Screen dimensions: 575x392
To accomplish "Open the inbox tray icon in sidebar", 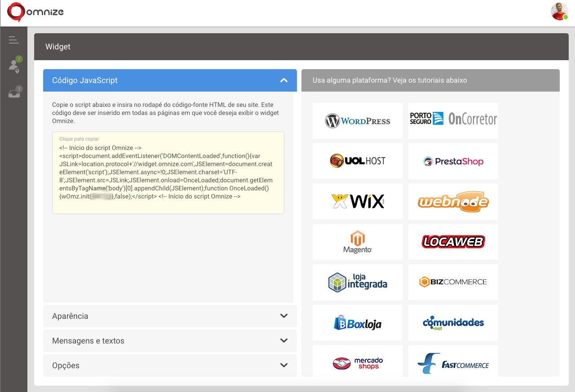I will point(14,93).
